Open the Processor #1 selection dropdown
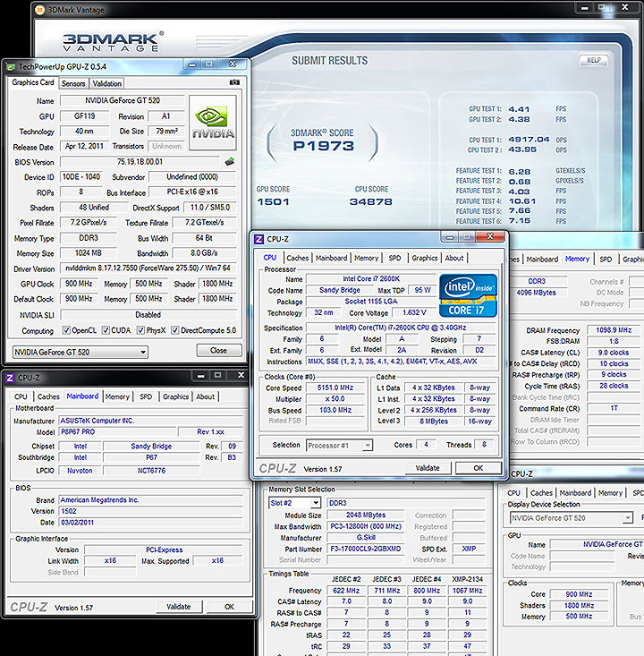 [x=339, y=445]
